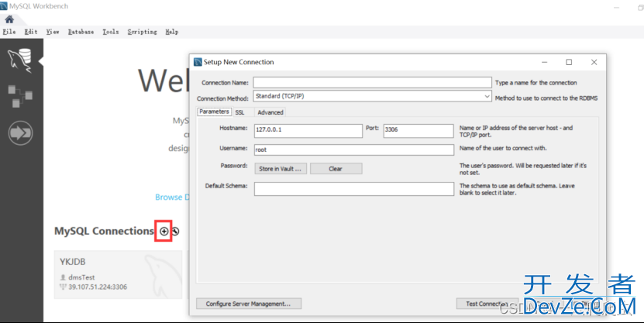Image resolution: width=644 pixels, height=323 pixels.
Task: Close the Setup New Connection dialog
Action: 594,62
